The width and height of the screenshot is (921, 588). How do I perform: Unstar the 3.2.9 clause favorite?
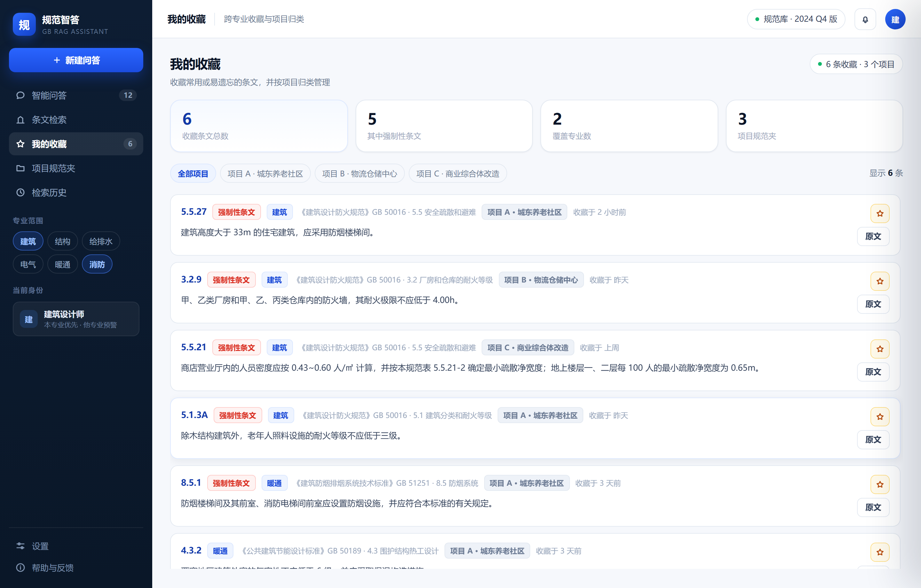pos(880,281)
